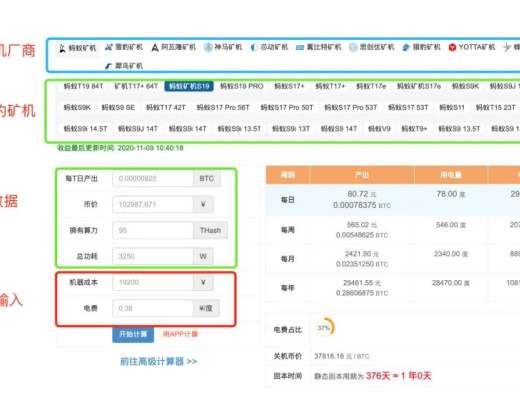
Task: Click the 37% electricity ratio gauge
Action: point(325,328)
